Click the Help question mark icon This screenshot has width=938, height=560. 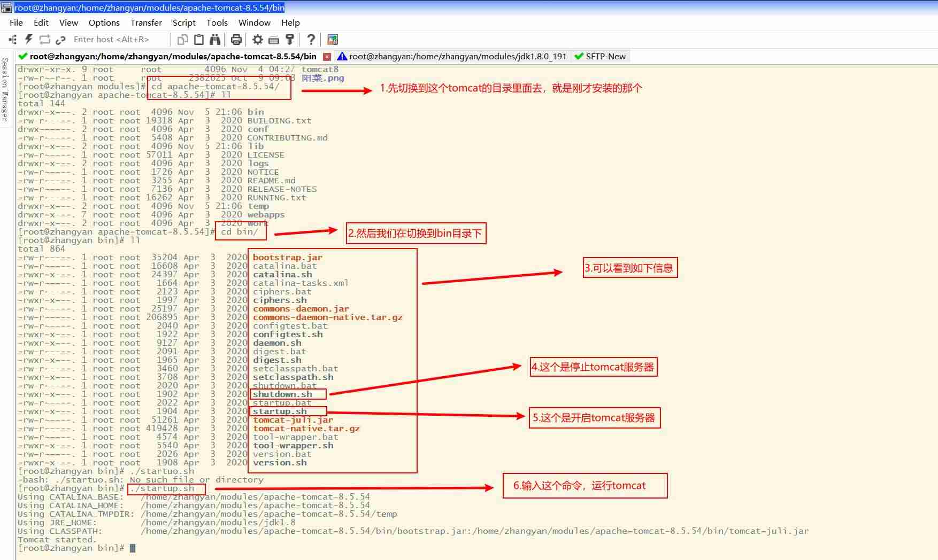(311, 40)
